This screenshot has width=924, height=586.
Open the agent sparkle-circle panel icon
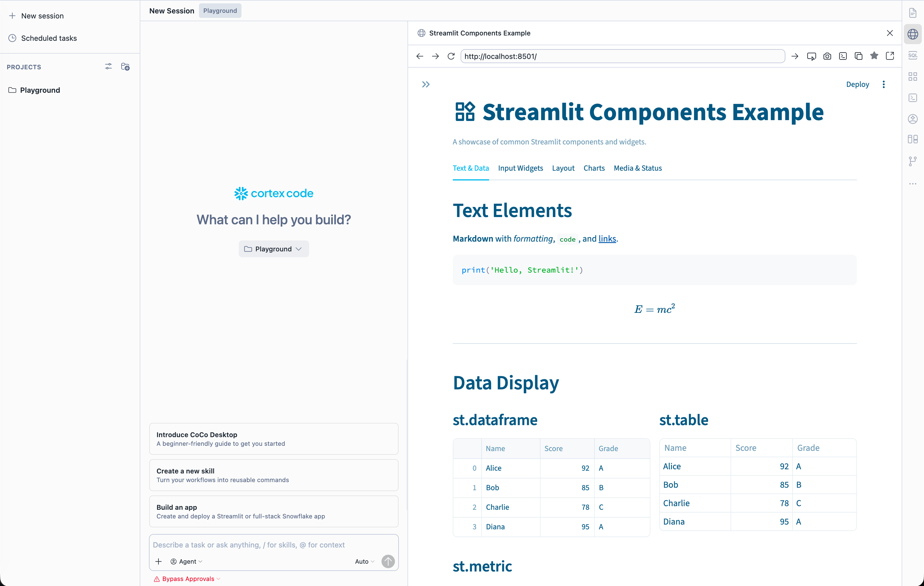click(x=913, y=118)
